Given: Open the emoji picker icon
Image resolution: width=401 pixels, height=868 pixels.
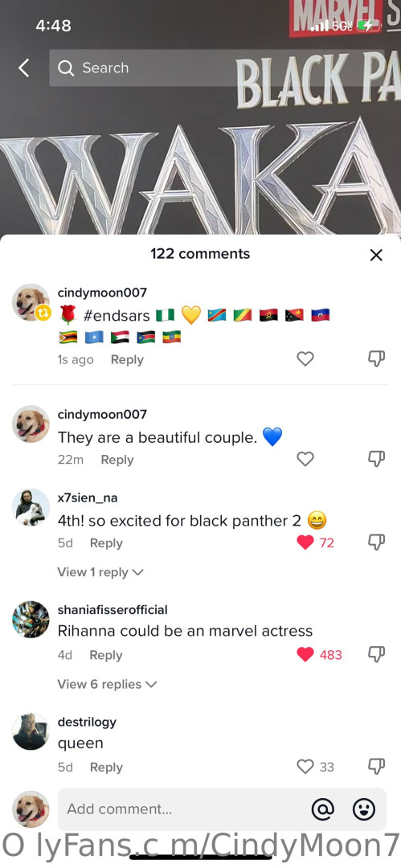Looking at the screenshot, I should coord(364,809).
